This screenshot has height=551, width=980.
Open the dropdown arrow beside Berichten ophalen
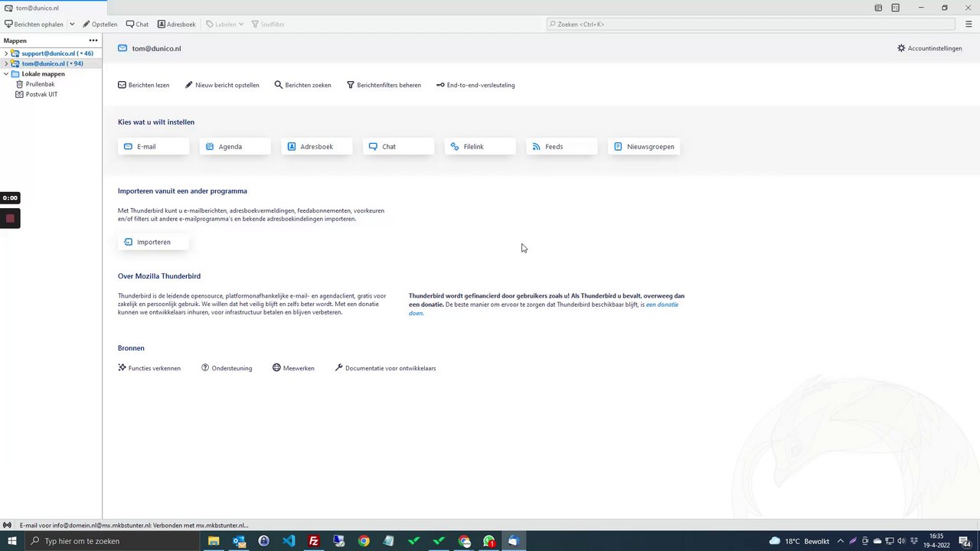[x=72, y=24]
